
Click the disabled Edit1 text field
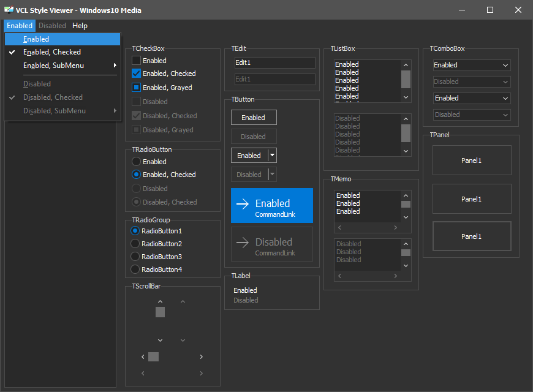(274, 79)
